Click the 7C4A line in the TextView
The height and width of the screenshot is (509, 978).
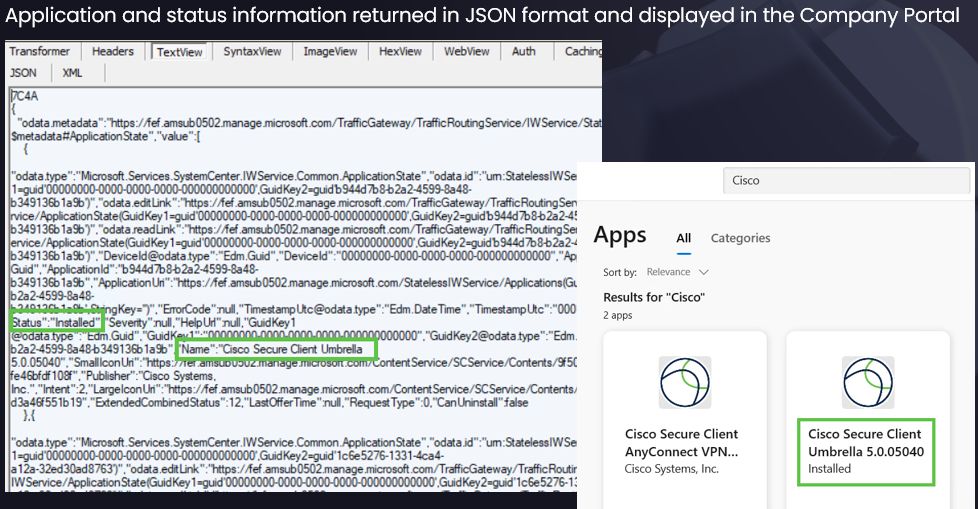24,96
